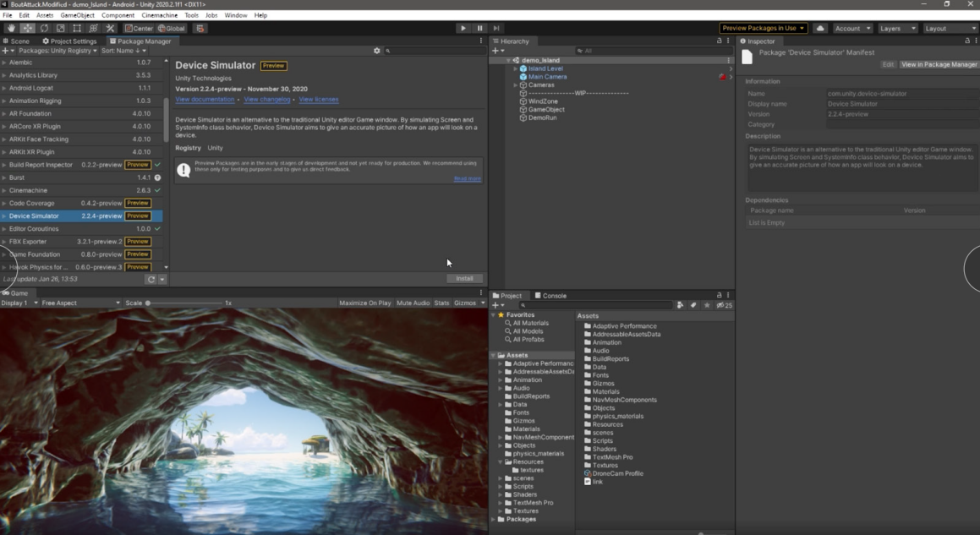Screen dimensions: 980x535
Task: Select the Move tool
Action: [x=26, y=28]
